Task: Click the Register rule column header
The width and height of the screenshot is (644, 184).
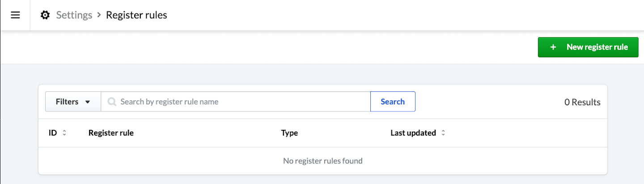Action: (111, 133)
